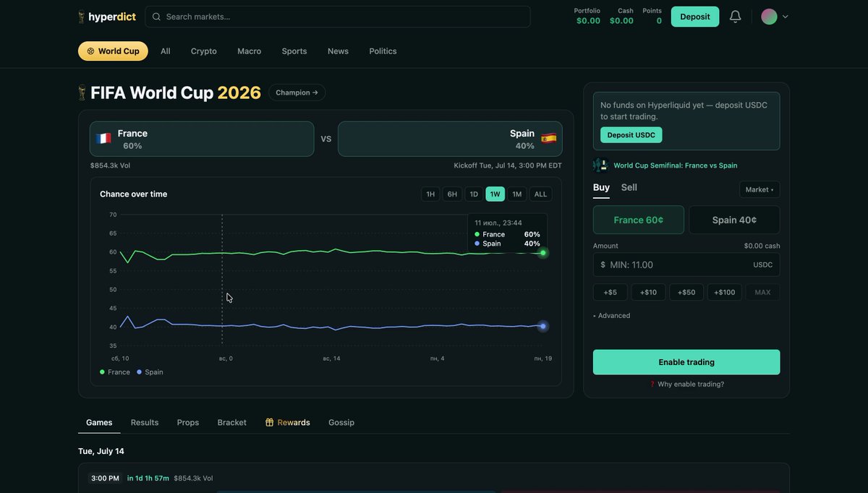Choose Spain 40¢ outcome
The width and height of the screenshot is (868, 493).
tap(734, 220)
